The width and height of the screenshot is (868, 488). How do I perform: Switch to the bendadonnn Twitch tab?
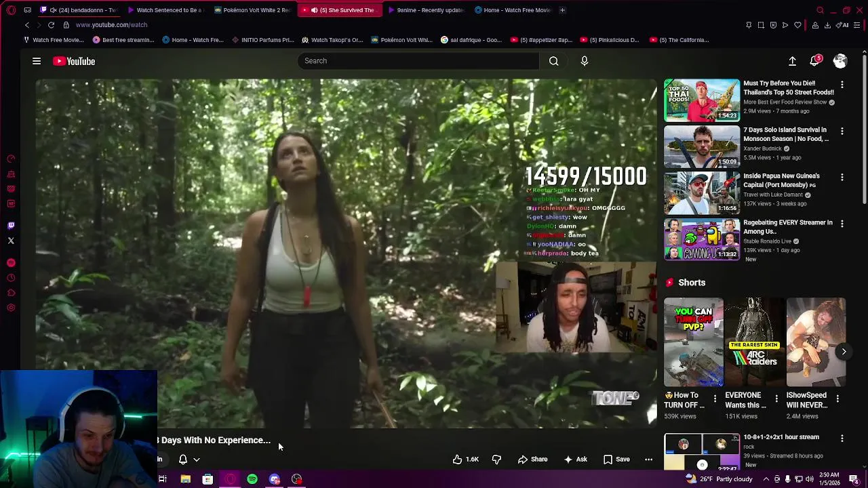(x=79, y=10)
